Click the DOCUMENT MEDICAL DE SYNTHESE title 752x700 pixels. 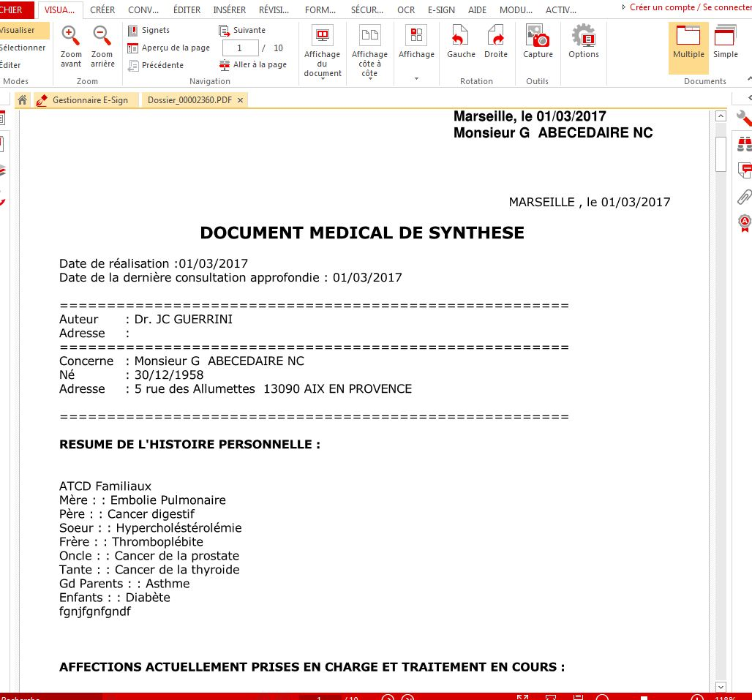362,233
